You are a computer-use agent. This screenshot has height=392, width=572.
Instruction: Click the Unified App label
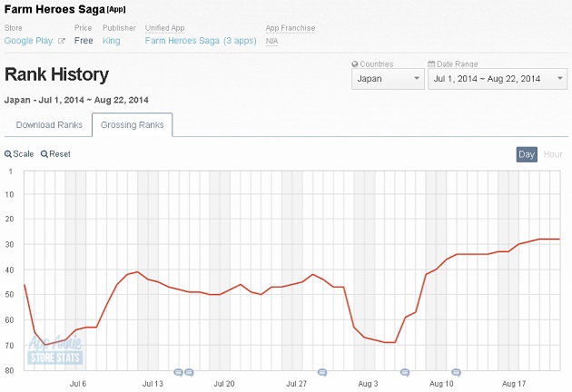tap(165, 28)
